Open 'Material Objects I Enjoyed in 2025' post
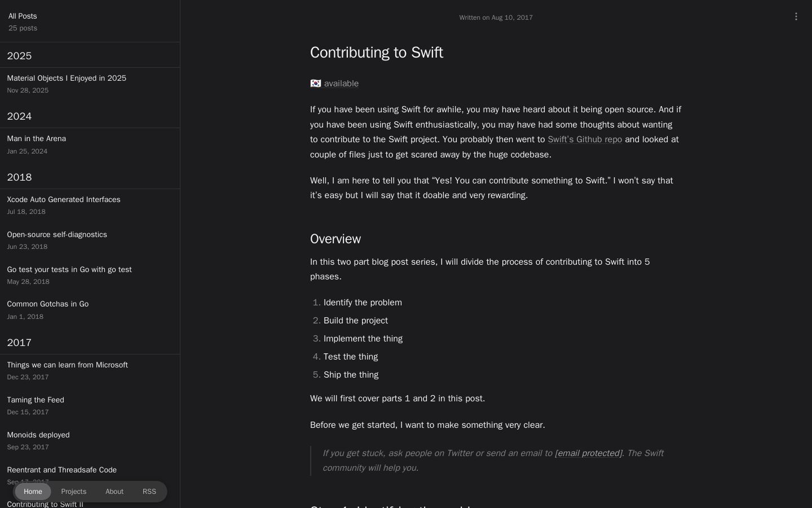 90,84
